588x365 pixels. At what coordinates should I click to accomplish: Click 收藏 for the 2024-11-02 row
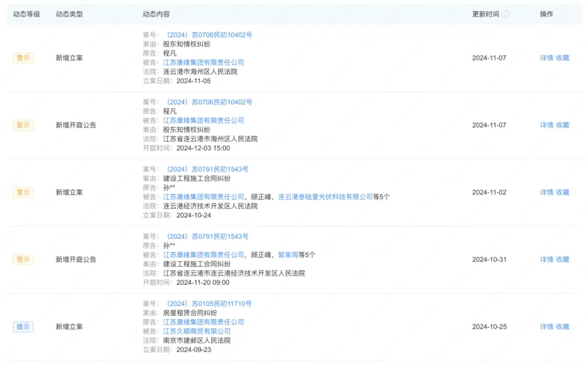tap(562, 192)
